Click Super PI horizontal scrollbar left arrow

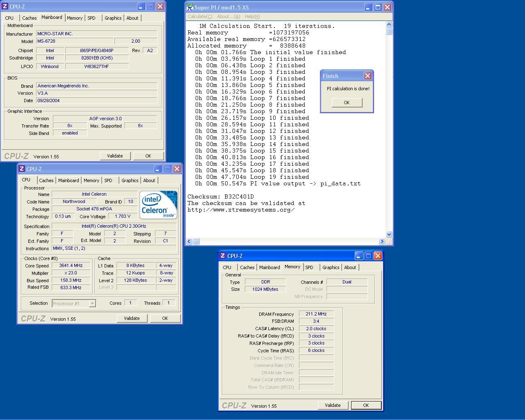pos(189,242)
